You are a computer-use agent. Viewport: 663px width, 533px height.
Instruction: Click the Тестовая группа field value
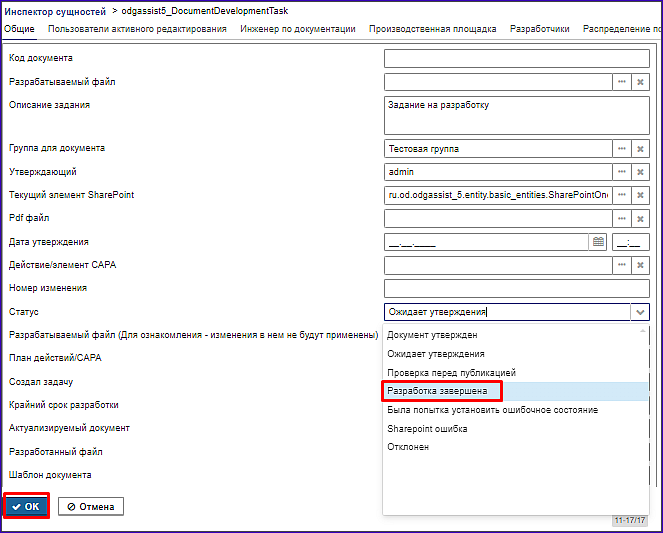[x=498, y=149]
